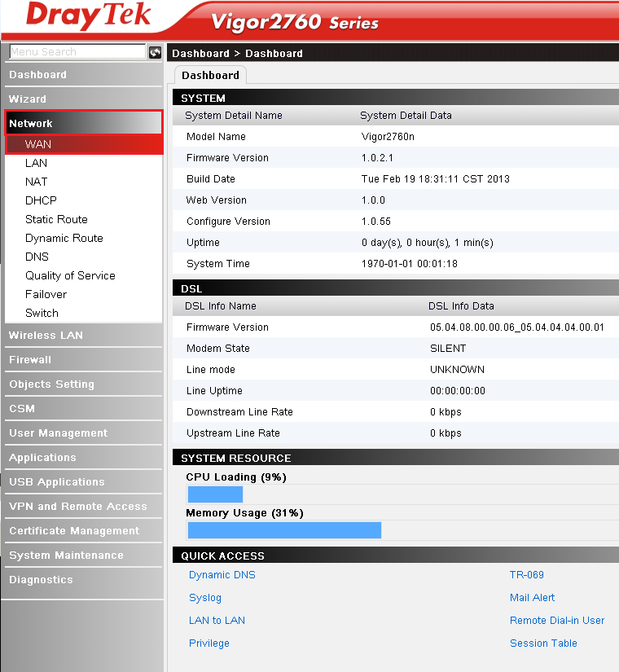
Task: Open the Dashboard tab
Action: tap(210, 75)
